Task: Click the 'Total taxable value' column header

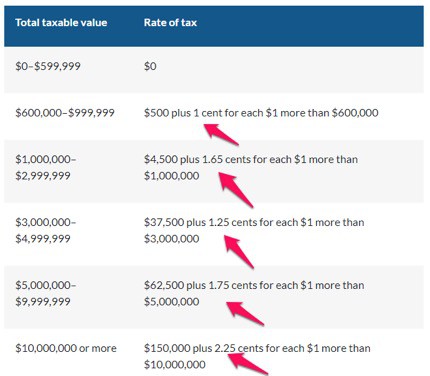Action: [x=61, y=23]
